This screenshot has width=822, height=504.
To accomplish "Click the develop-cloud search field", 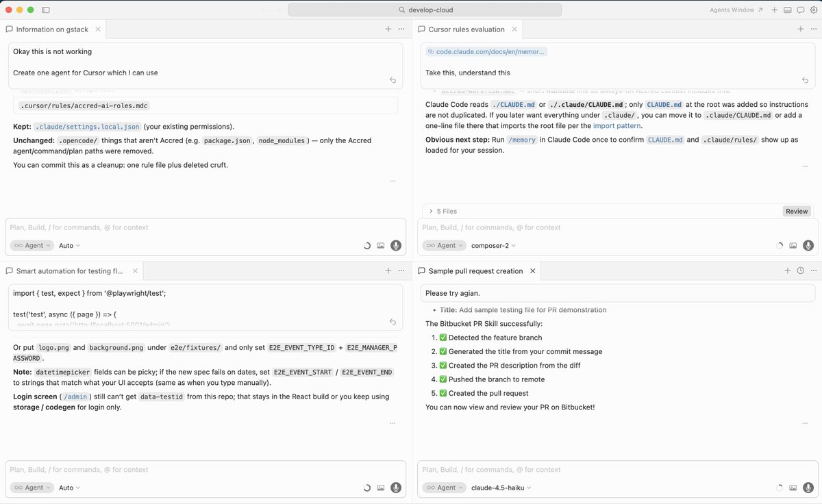I will coord(425,10).
